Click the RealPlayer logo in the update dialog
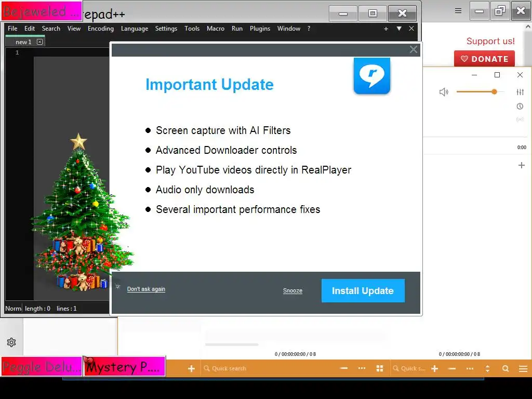This screenshot has height=399, width=532. tap(372, 75)
